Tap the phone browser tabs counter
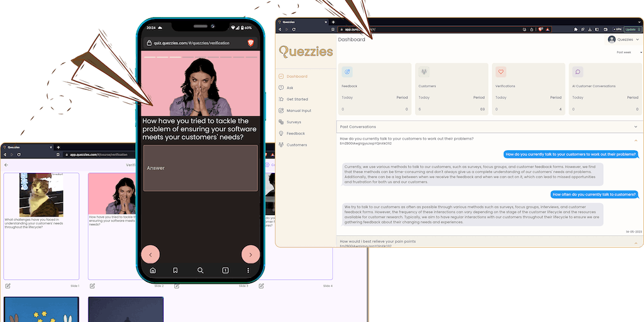The width and height of the screenshot is (644, 322). 225,270
